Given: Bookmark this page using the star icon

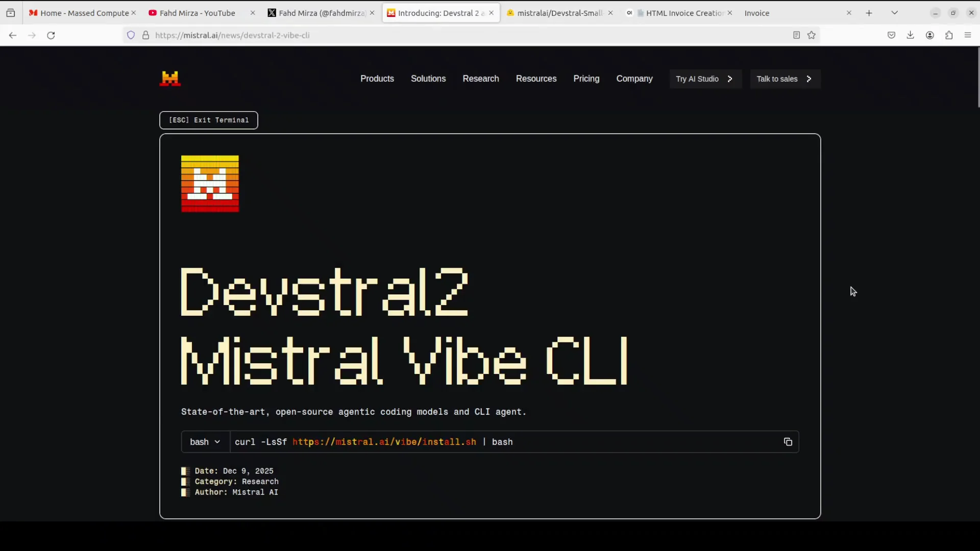Looking at the screenshot, I should click(812, 35).
